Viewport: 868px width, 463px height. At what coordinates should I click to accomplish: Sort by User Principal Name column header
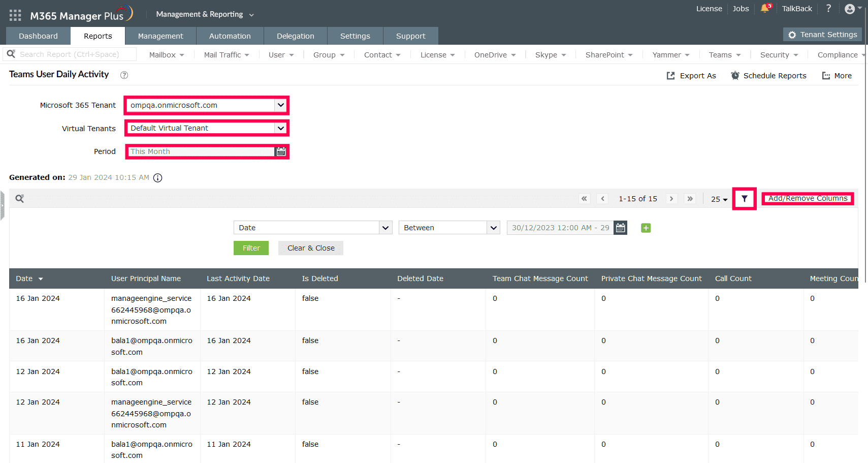click(x=146, y=279)
